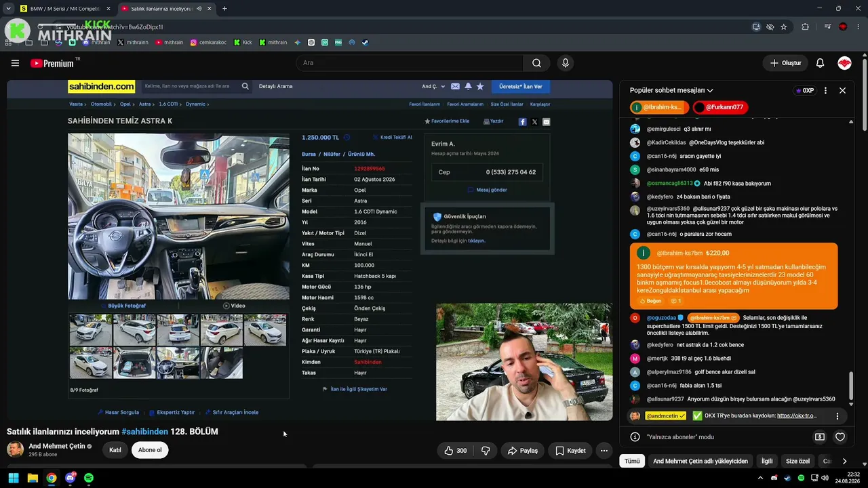Select the @Furkann077 super chat chip
Image resolution: width=868 pixels, height=488 pixels.
click(720, 107)
